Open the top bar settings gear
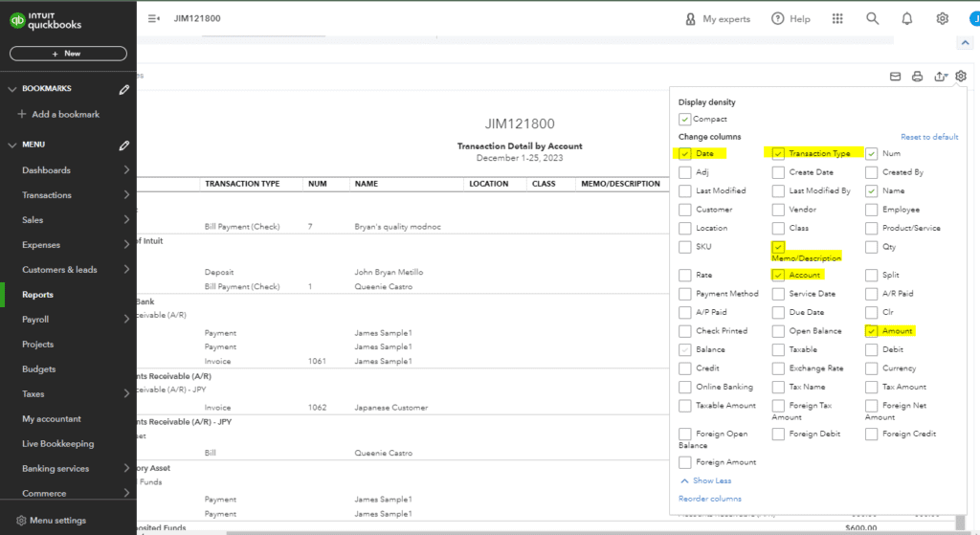This screenshot has width=980, height=535. coord(943,19)
